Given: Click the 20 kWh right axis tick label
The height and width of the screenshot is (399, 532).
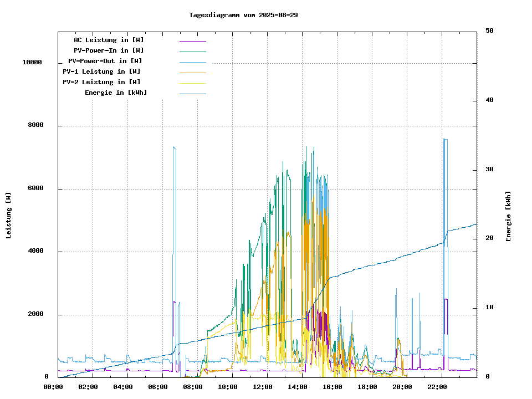Looking at the screenshot, I should tap(489, 238).
